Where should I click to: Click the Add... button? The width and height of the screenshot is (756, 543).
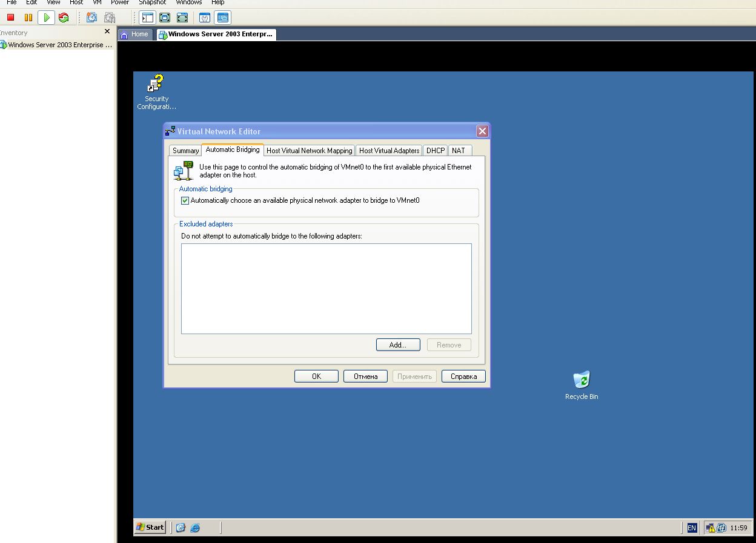click(x=398, y=345)
